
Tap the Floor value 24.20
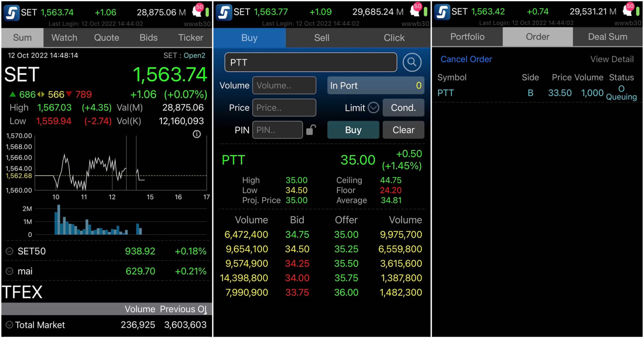tap(391, 190)
